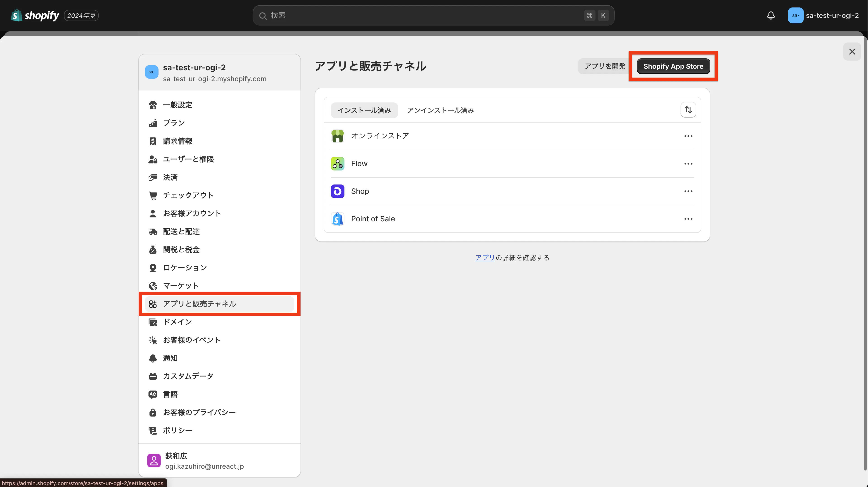Click the sort arrows icon in app list
This screenshot has height=487, width=868.
(x=688, y=110)
